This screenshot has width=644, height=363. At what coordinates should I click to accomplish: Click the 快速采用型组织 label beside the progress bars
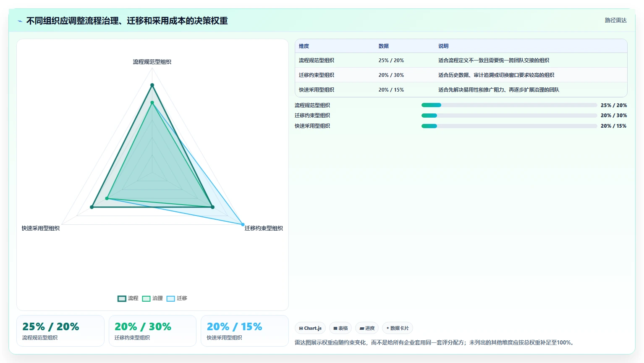click(x=312, y=126)
